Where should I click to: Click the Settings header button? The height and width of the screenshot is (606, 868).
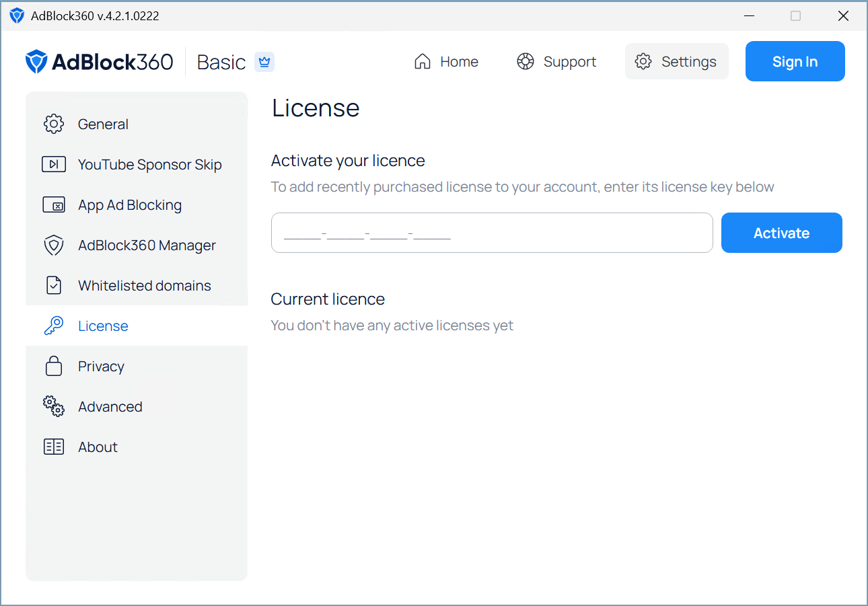(677, 61)
